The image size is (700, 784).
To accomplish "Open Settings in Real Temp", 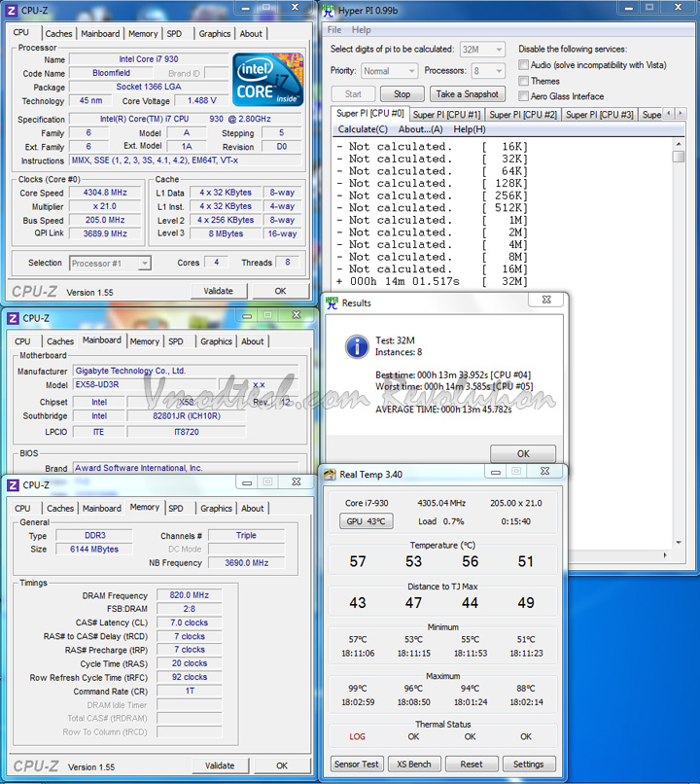I will pos(528,764).
